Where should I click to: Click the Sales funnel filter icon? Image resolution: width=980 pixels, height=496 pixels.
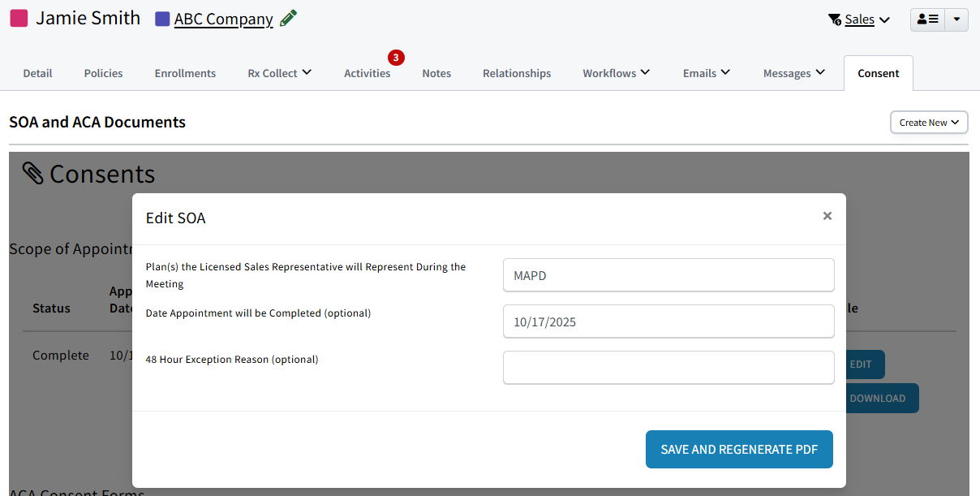click(833, 19)
